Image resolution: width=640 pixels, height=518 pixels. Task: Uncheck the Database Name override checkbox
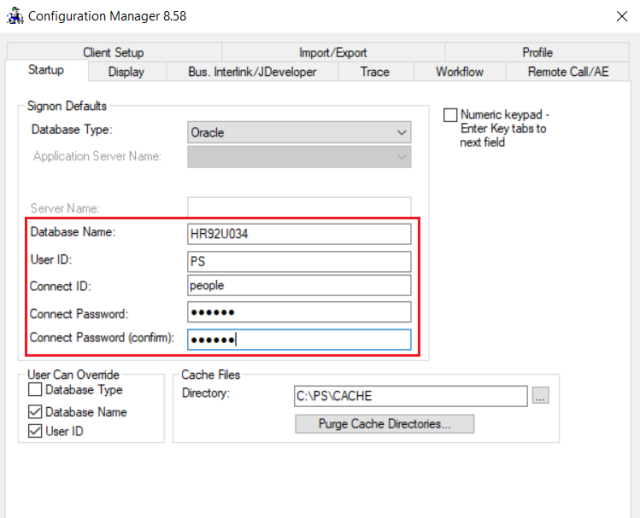click(x=35, y=411)
